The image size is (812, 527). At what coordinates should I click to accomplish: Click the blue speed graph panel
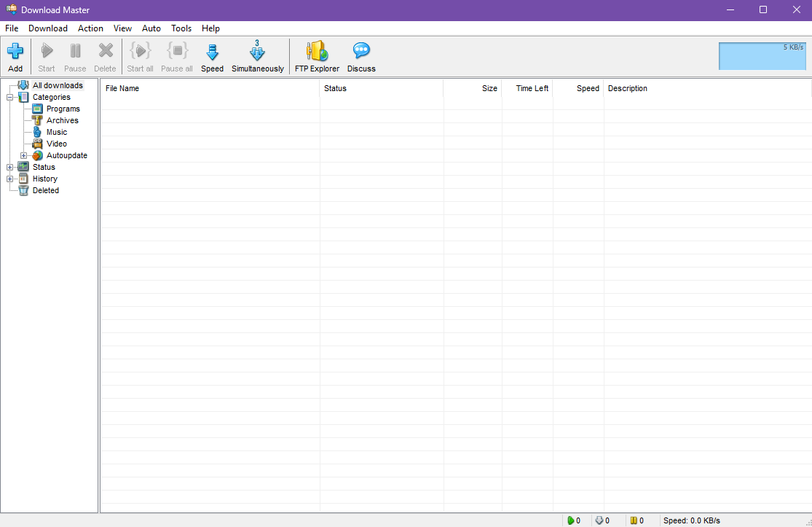point(762,56)
